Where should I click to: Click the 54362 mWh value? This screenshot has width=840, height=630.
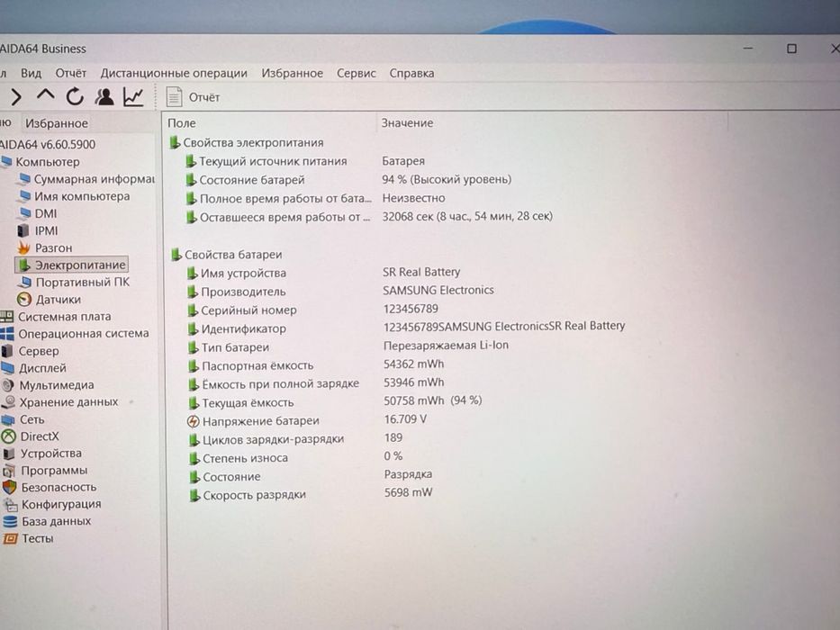(x=413, y=364)
